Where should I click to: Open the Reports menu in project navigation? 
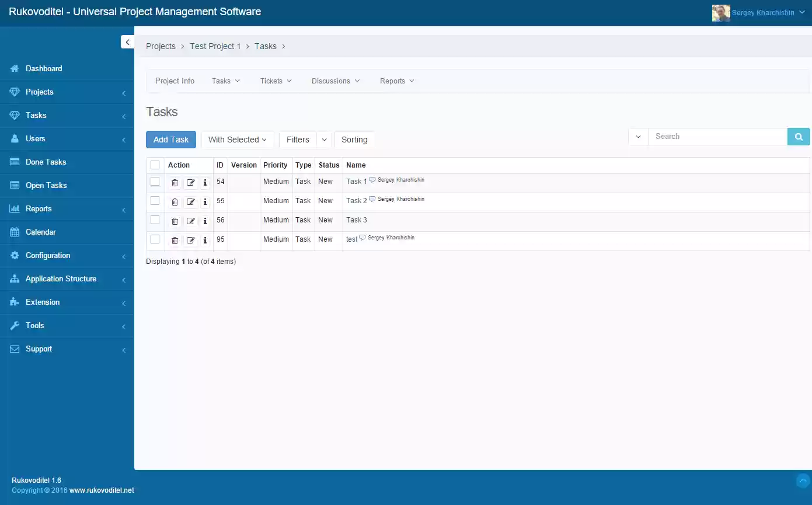396,81
